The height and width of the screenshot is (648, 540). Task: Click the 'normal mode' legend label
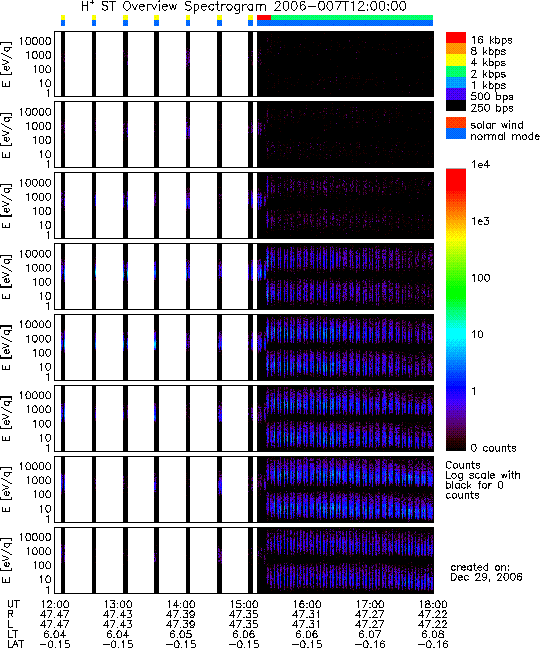(505, 136)
